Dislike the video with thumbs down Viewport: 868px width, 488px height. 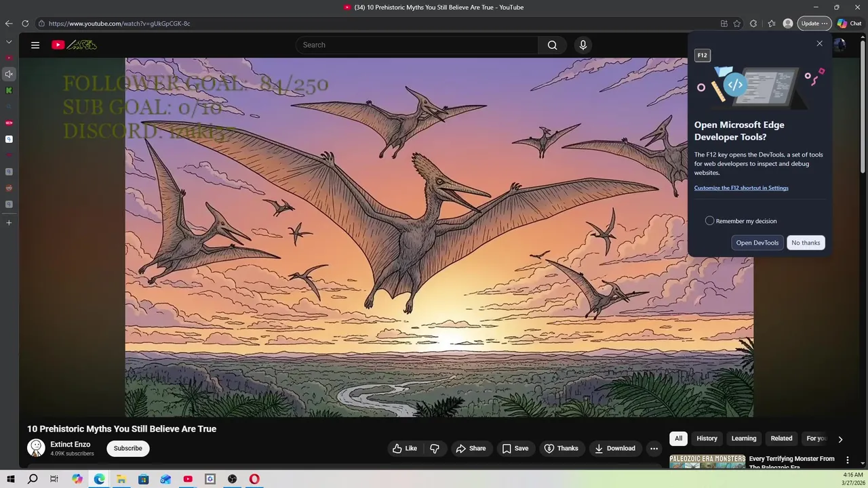pyautogui.click(x=435, y=448)
